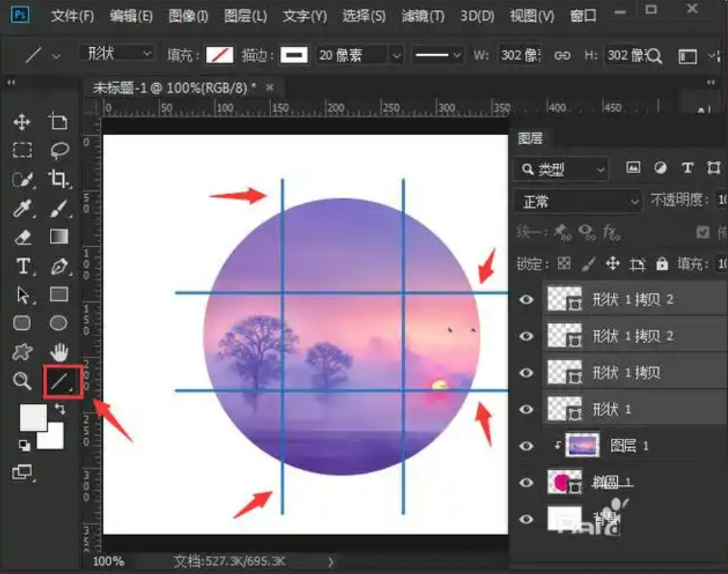Click the link width and height icon
This screenshot has height=574, width=728.
pyautogui.click(x=562, y=55)
